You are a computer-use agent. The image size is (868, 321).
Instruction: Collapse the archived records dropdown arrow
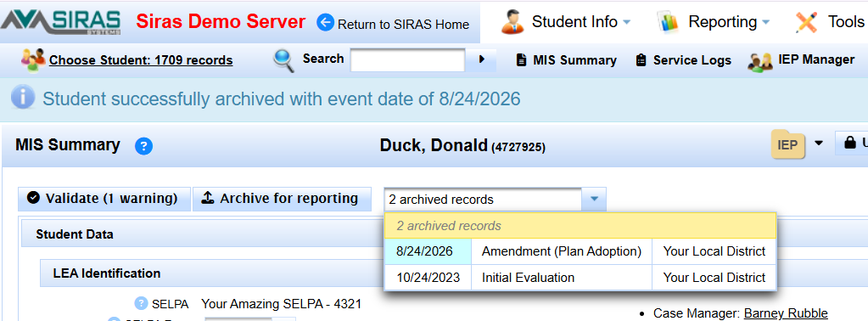[594, 199]
